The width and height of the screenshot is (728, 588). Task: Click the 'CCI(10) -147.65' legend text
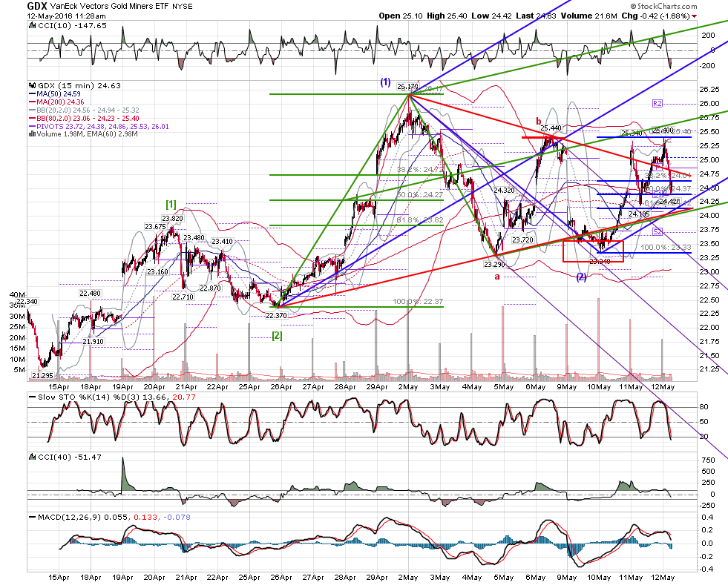click(x=72, y=26)
